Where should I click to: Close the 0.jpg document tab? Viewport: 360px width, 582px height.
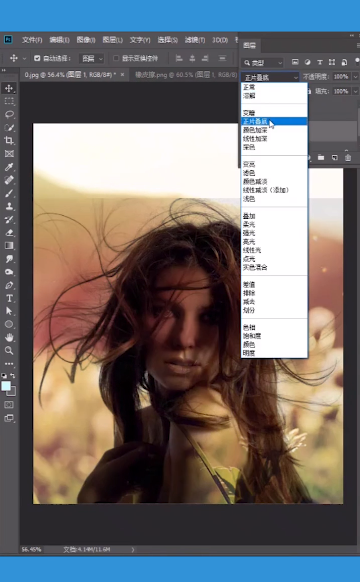point(122,75)
